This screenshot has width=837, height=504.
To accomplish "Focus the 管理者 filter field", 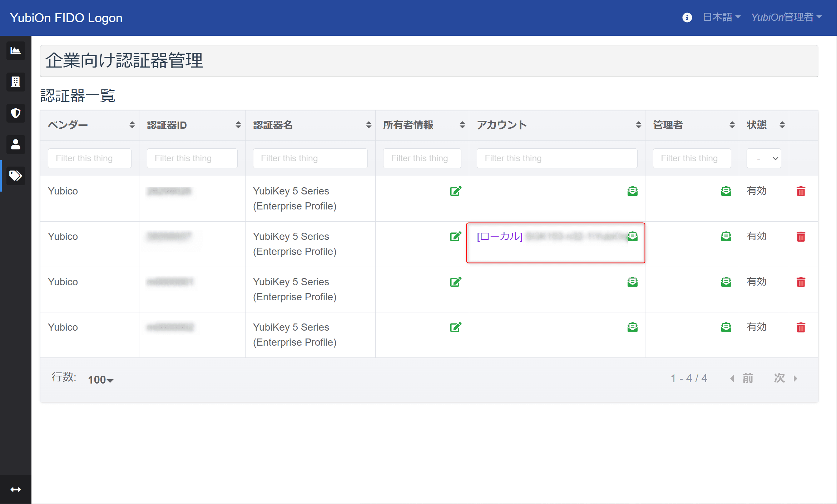I will coord(692,158).
